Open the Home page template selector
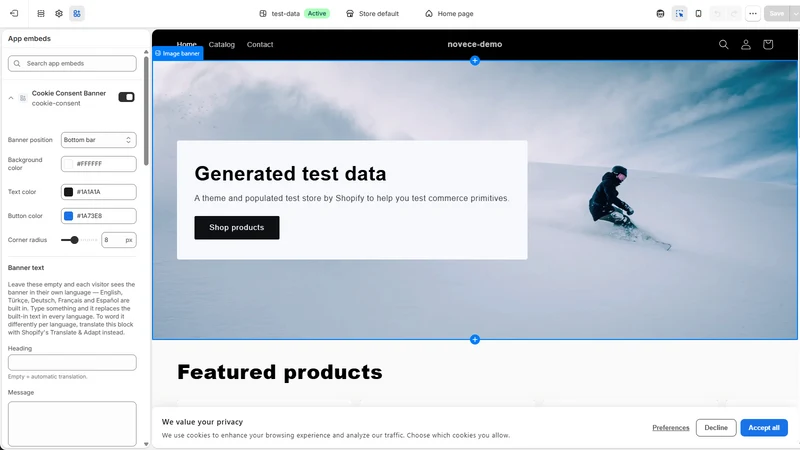This screenshot has width=800, height=450. coord(449,14)
